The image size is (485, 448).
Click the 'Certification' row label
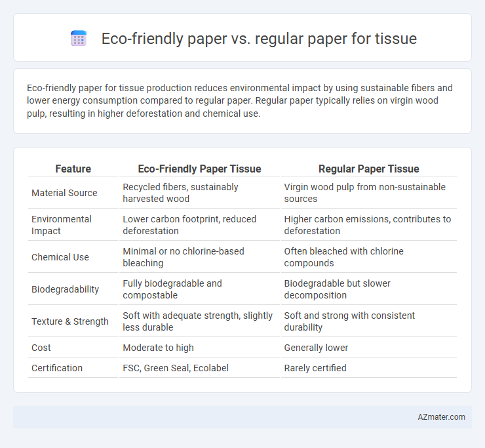(x=57, y=368)
